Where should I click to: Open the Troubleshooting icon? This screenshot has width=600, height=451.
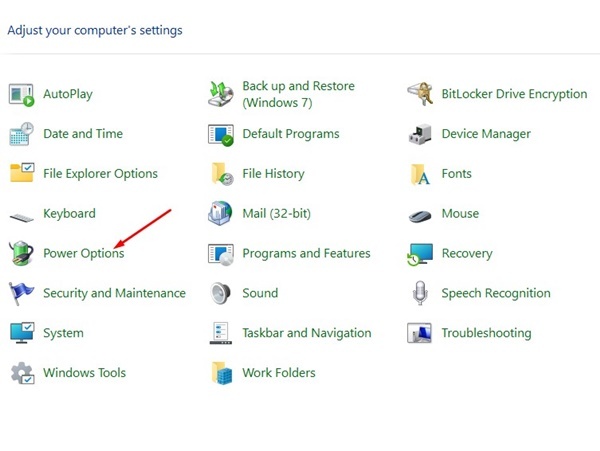419,333
